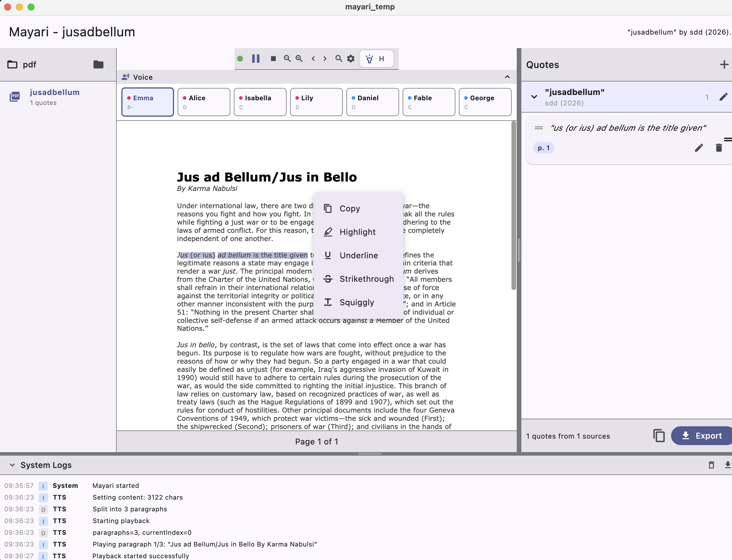732x560 pixels.
Task: Click the zoom in magnifier icon
Action: [299, 59]
